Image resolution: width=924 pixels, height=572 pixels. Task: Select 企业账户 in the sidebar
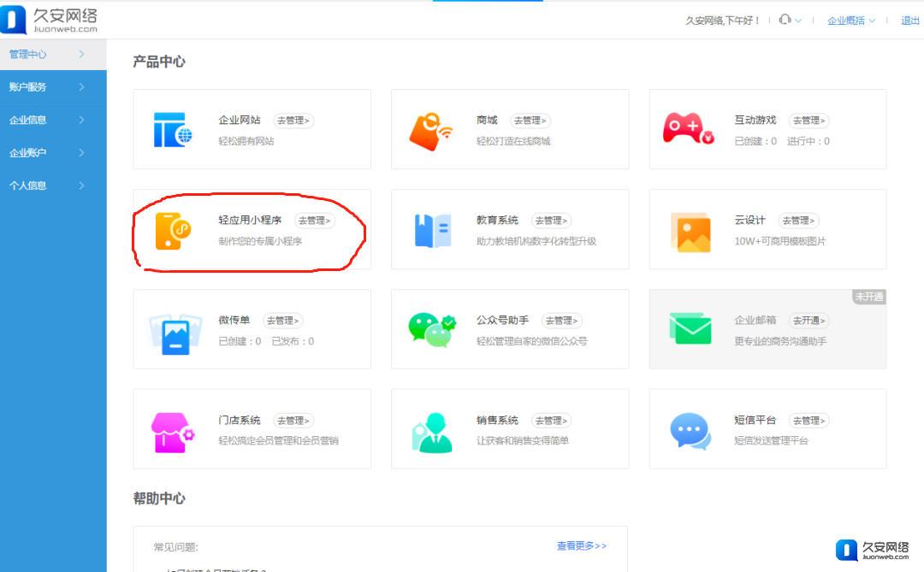pyautogui.click(x=53, y=153)
